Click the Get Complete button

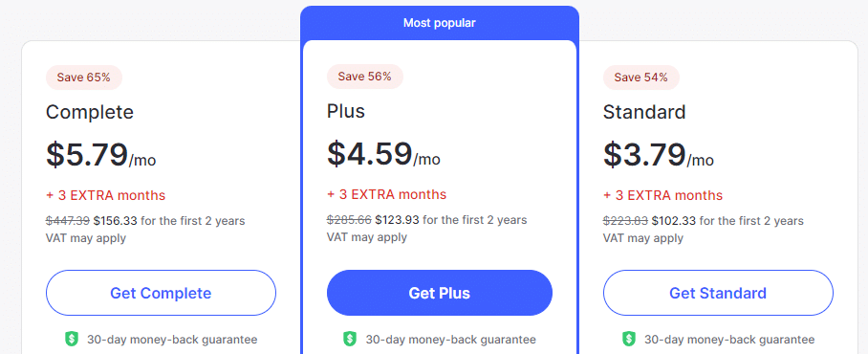coord(161,293)
